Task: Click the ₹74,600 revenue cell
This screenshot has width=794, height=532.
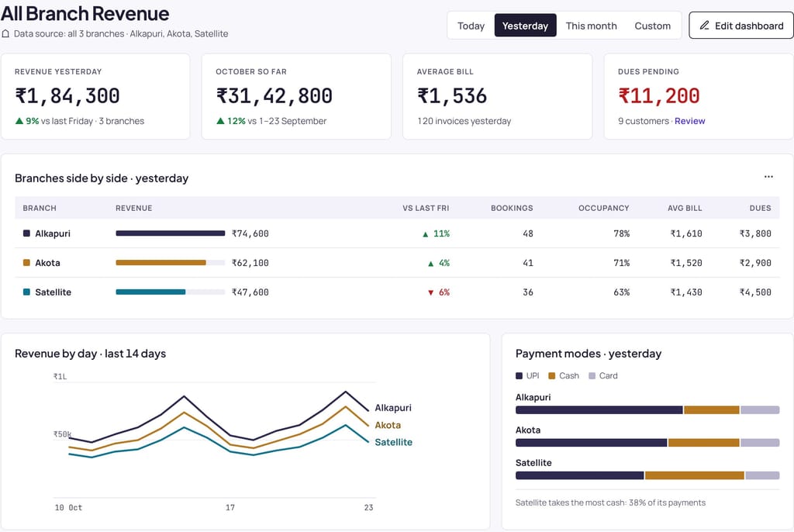Action: [x=250, y=233]
